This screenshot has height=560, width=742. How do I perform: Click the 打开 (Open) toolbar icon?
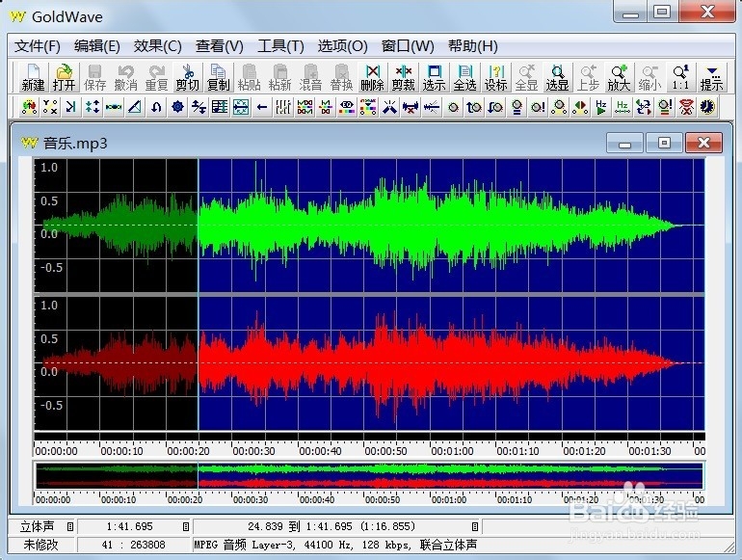(x=64, y=77)
